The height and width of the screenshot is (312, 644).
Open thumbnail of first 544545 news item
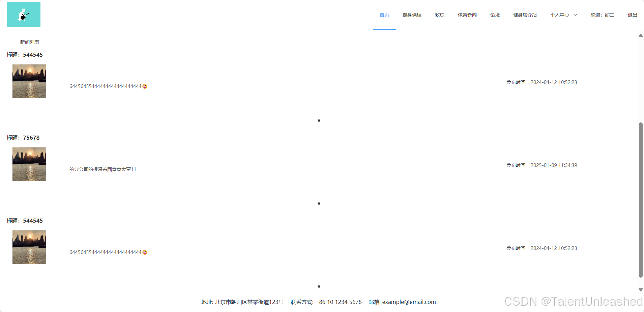(x=29, y=81)
